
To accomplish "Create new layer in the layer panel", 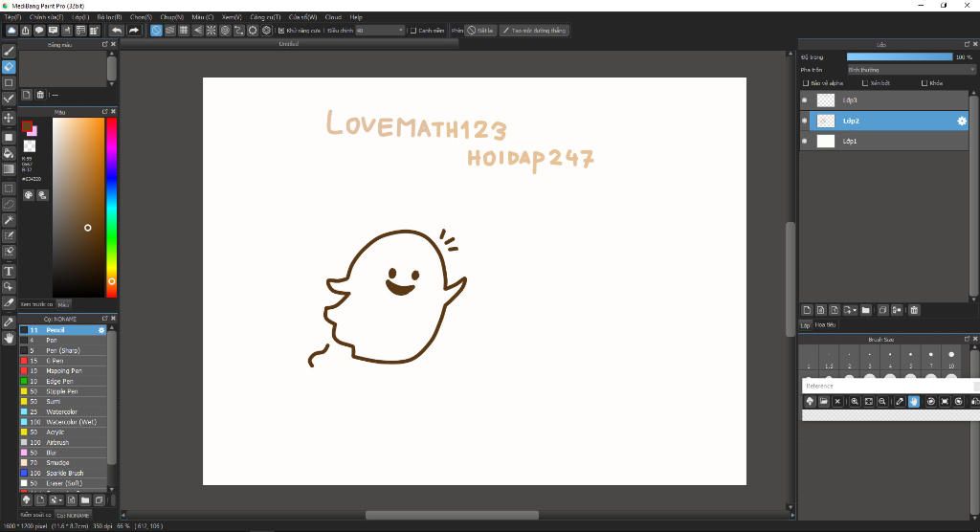I will [x=807, y=310].
